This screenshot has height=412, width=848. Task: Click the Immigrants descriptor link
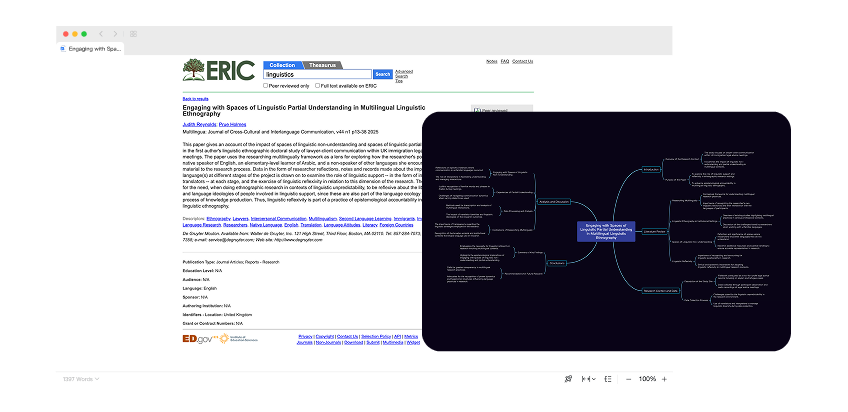tap(405, 218)
